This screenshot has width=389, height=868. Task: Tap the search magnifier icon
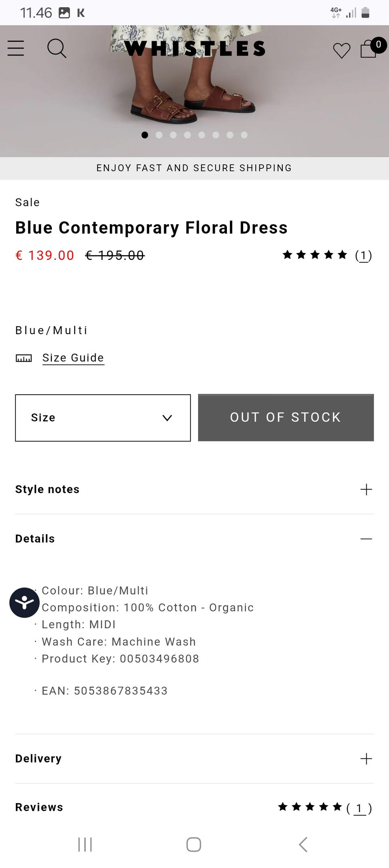click(56, 48)
